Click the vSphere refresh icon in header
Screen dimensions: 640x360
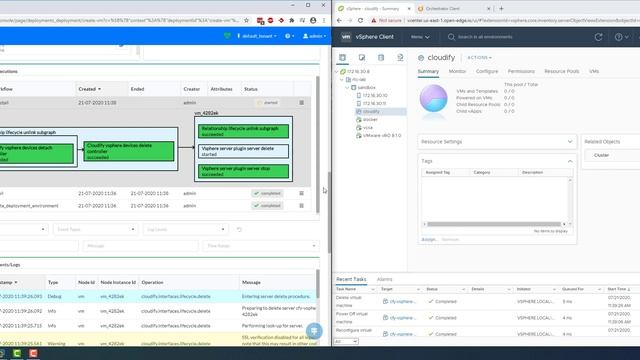(x=598, y=37)
